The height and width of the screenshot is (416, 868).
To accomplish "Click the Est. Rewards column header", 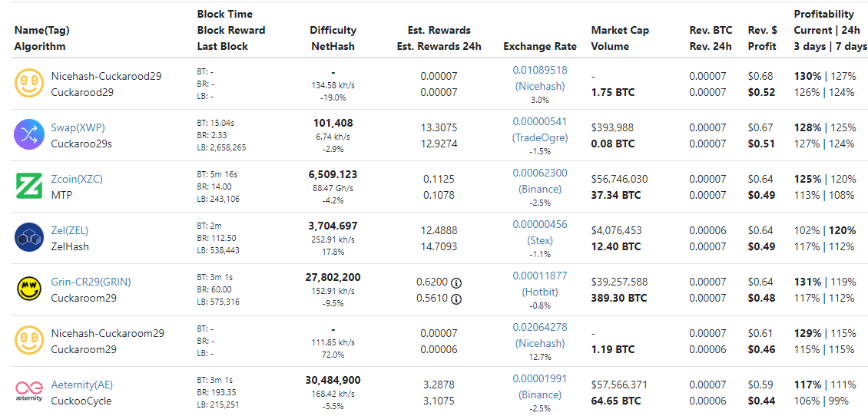I will [439, 31].
